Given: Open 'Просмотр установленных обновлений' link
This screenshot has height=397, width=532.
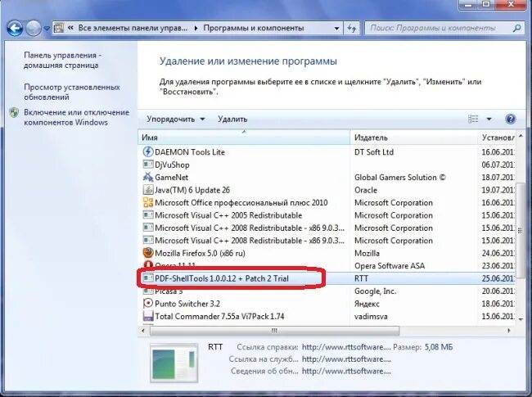Looking at the screenshot, I should point(72,92).
